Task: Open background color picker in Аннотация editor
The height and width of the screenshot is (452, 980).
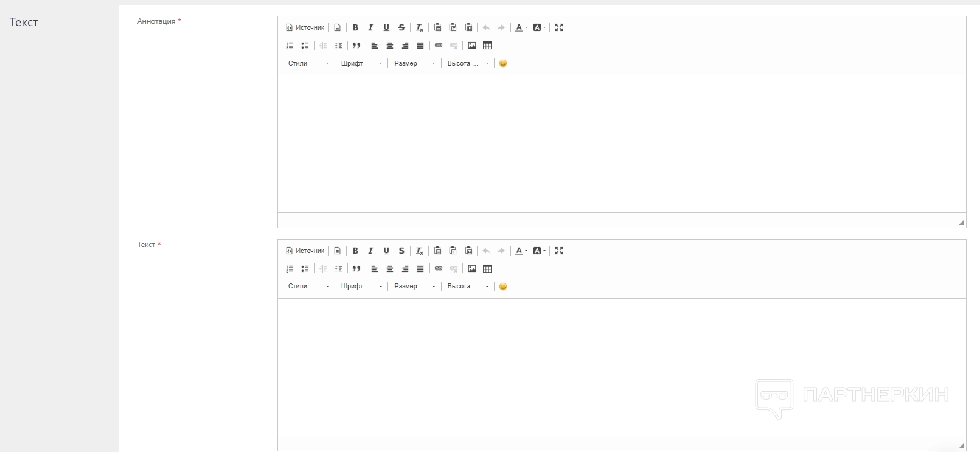Action: (540, 27)
